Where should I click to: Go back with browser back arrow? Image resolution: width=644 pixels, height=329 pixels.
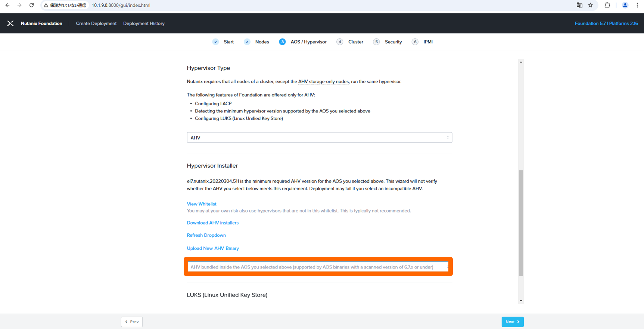[x=7, y=5]
